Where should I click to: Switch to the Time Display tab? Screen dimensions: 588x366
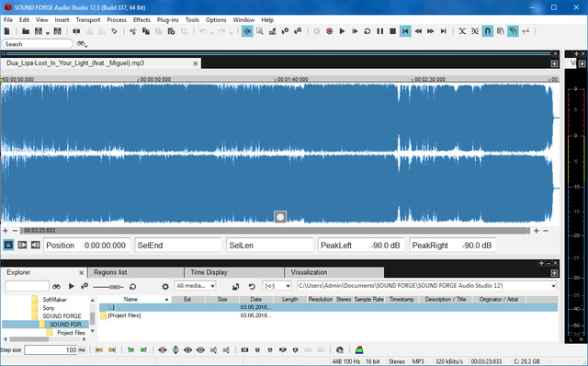(233, 272)
